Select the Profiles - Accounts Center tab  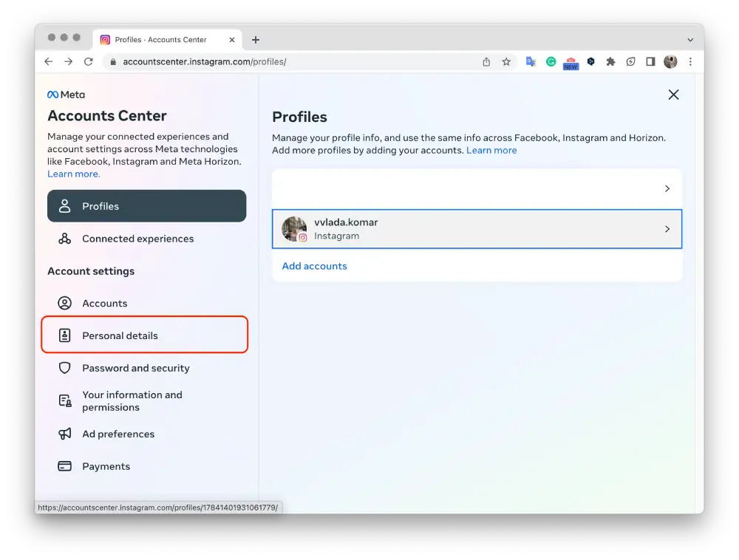coord(167,40)
